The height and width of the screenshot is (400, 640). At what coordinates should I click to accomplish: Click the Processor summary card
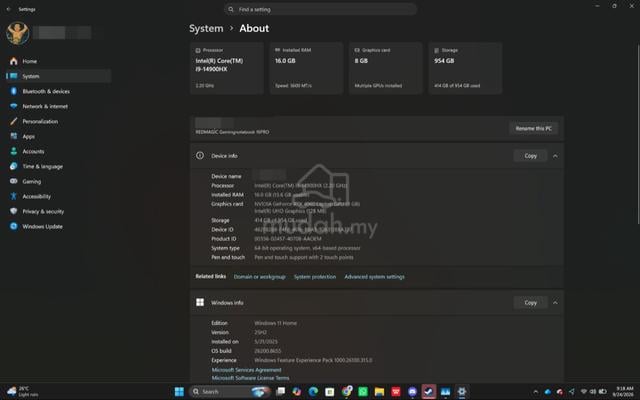(227, 68)
